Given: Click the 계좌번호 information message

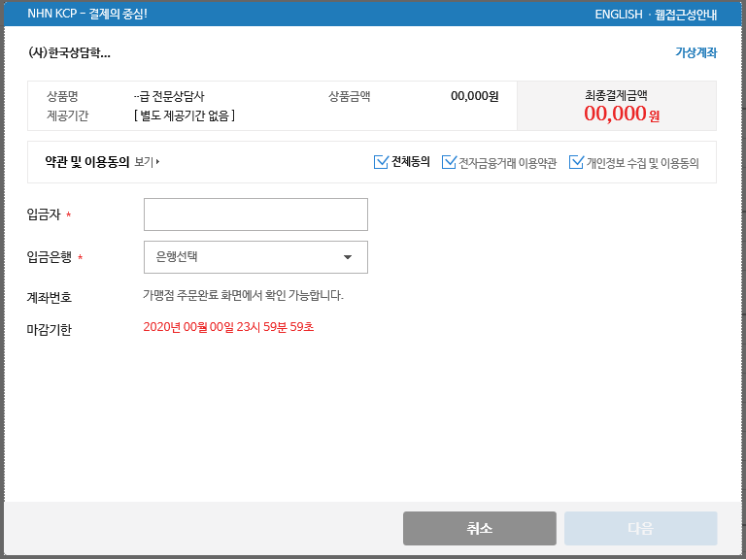Looking at the screenshot, I should coord(243,295).
